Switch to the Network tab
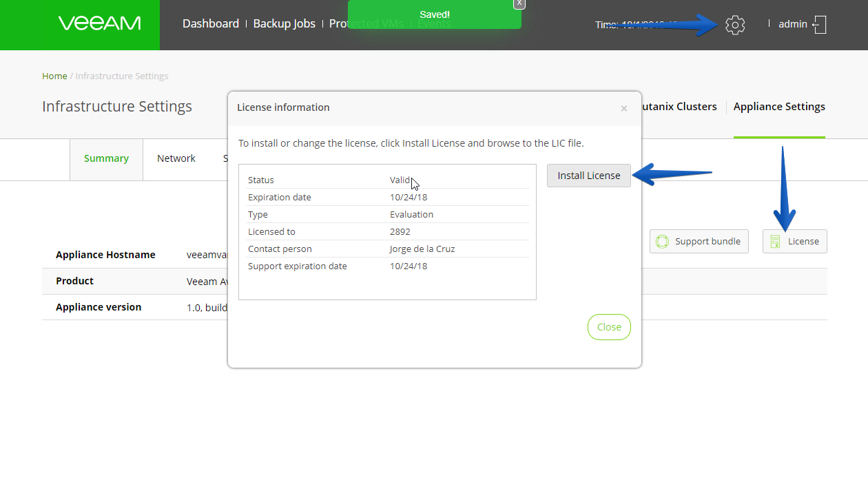 pyautogui.click(x=176, y=159)
